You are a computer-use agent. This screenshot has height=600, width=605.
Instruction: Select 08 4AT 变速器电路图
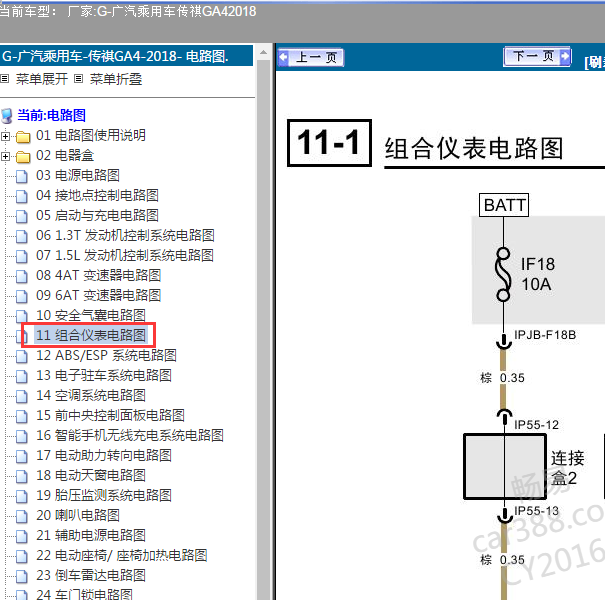click(x=98, y=275)
